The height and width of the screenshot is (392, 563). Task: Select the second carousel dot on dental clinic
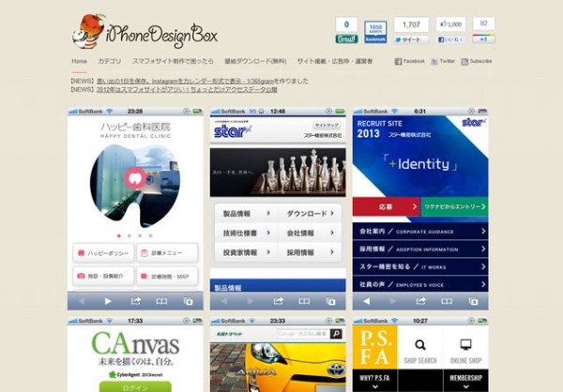pos(129,235)
